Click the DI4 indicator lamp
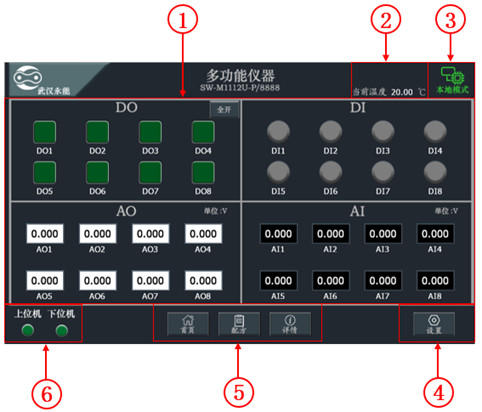The image size is (482, 412). [435, 132]
